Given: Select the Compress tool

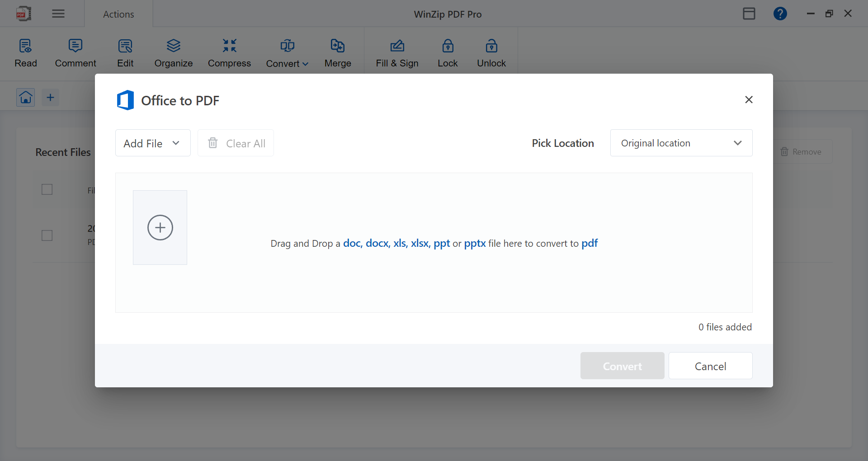Looking at the screenshot, I should coord(229,52).
